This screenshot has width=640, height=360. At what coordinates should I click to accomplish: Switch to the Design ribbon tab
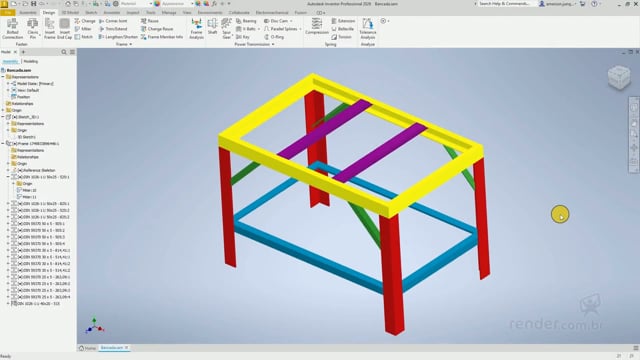49,13
